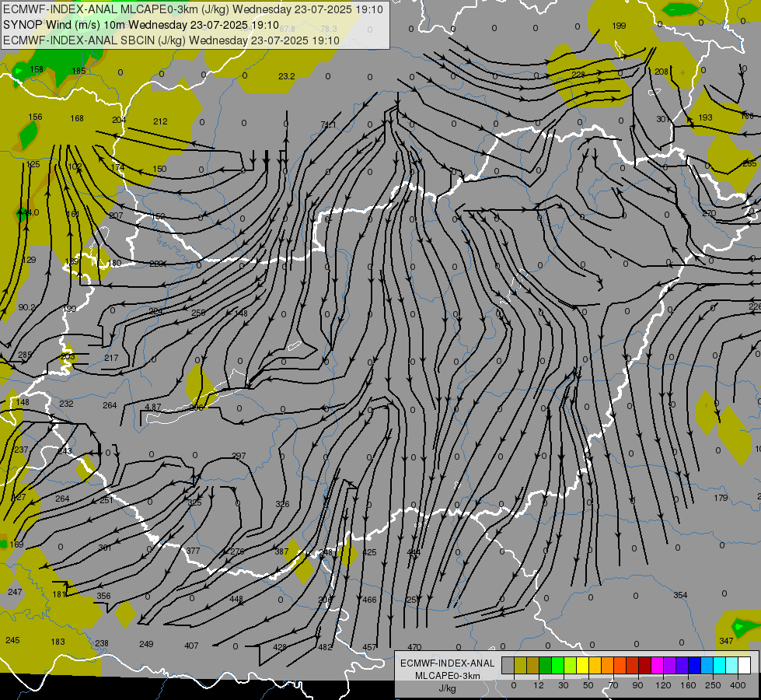Click the ECMWF-INDEX-ANAL heading in the legend box

(x=448, y=663)
